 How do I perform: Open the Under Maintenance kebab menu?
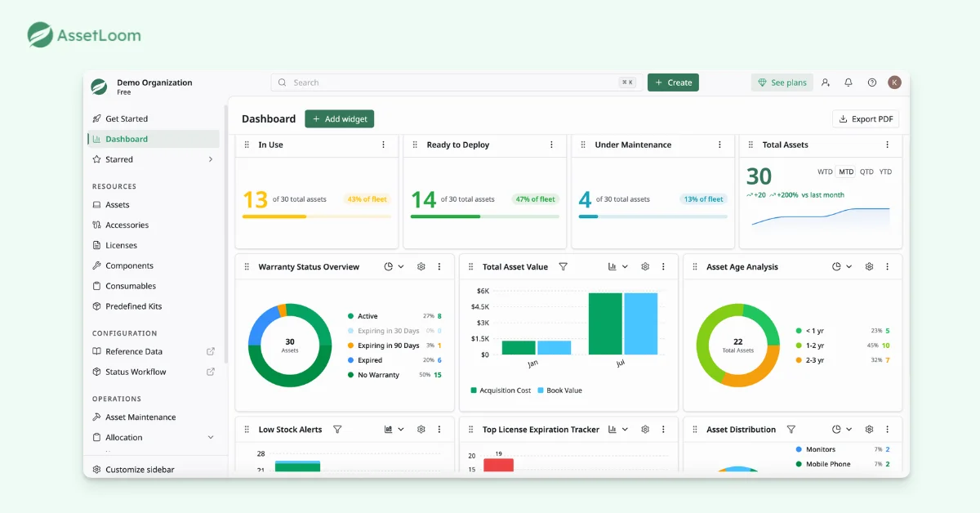click(x=719, y=145)
